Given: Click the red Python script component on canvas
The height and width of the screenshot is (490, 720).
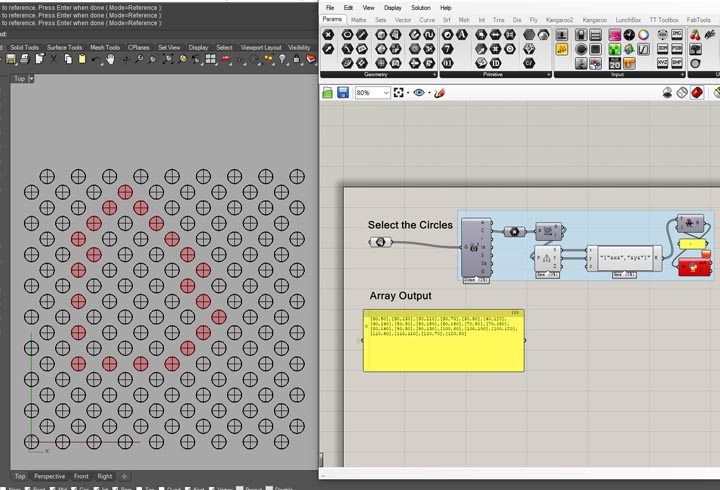Looking at the screenshot, I should click(x=694, y=267).
